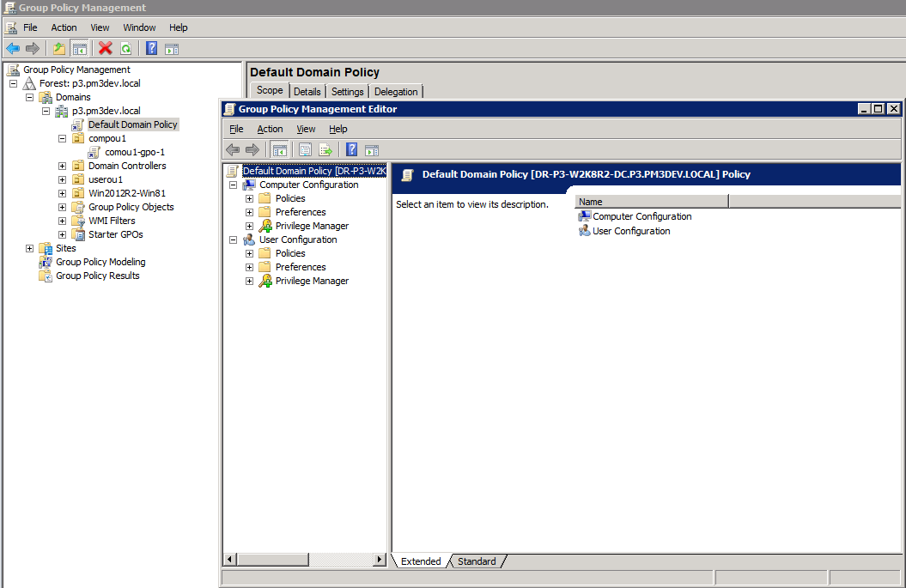The height and width of the screenshot is (588, 906).
Task: Click the Properties icon in the Editor toolbar
Action: click(305, 150)
